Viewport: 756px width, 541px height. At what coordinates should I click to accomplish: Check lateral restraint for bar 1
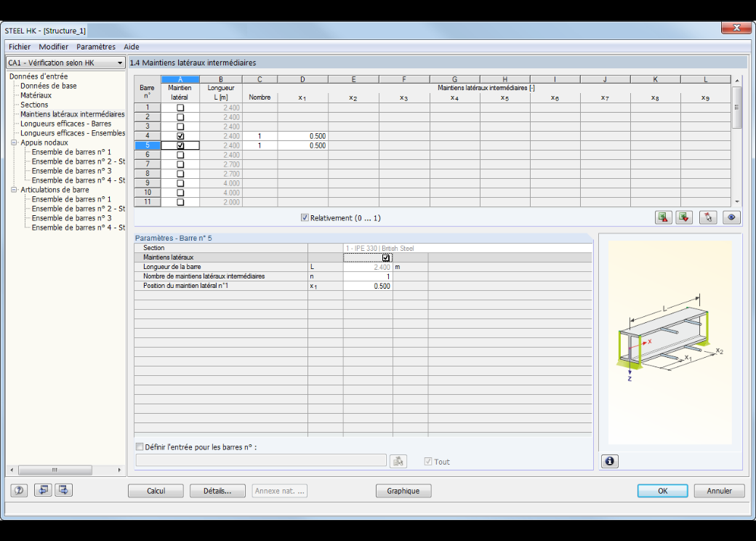tap(180, 108)
